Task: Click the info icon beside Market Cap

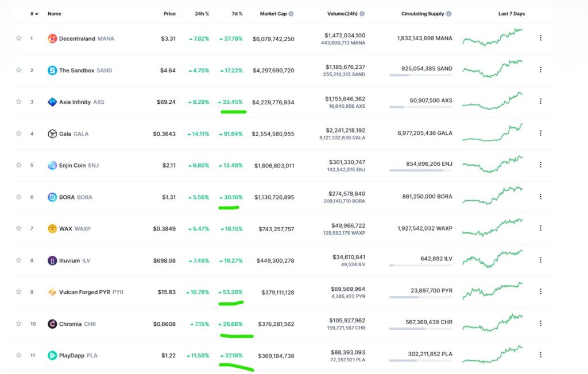Action: pos(291,14)
